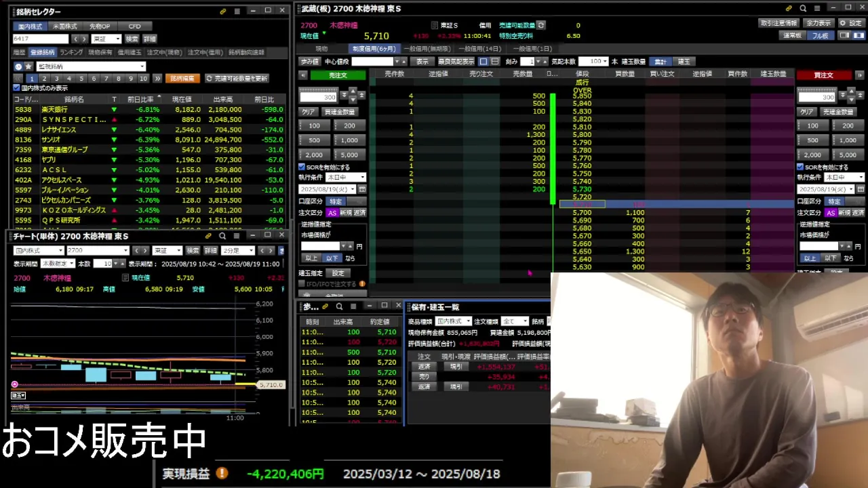Open ランキング tab in 銘柄セレクター
The height and width of the screenshot is (488, 868).
[x=71, y=52]
